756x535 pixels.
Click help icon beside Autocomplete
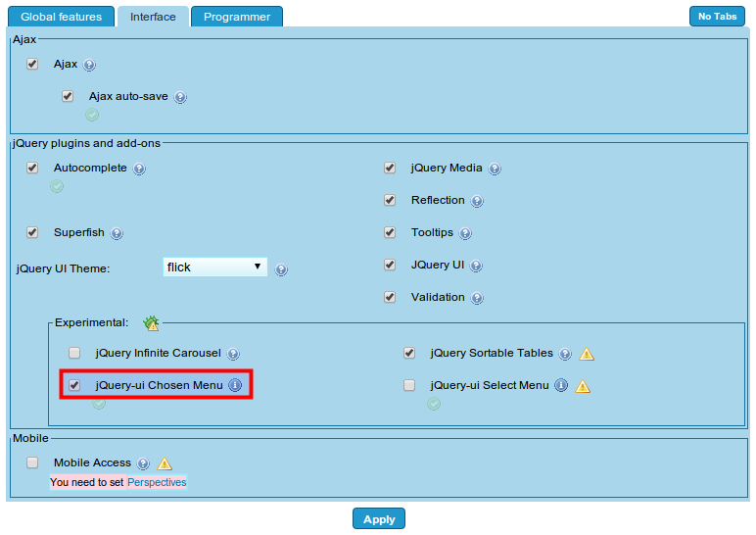[139, 170]
